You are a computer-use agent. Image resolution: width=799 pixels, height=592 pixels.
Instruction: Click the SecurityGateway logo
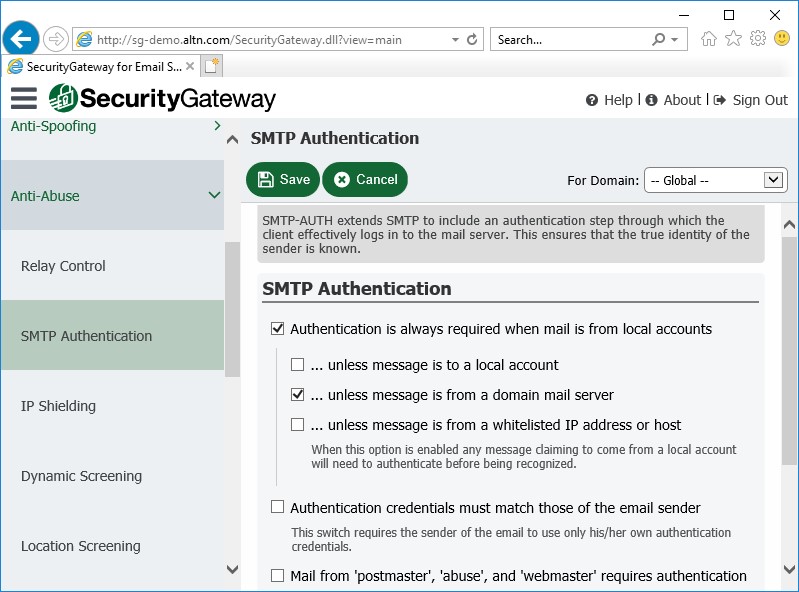coord(162,98)
